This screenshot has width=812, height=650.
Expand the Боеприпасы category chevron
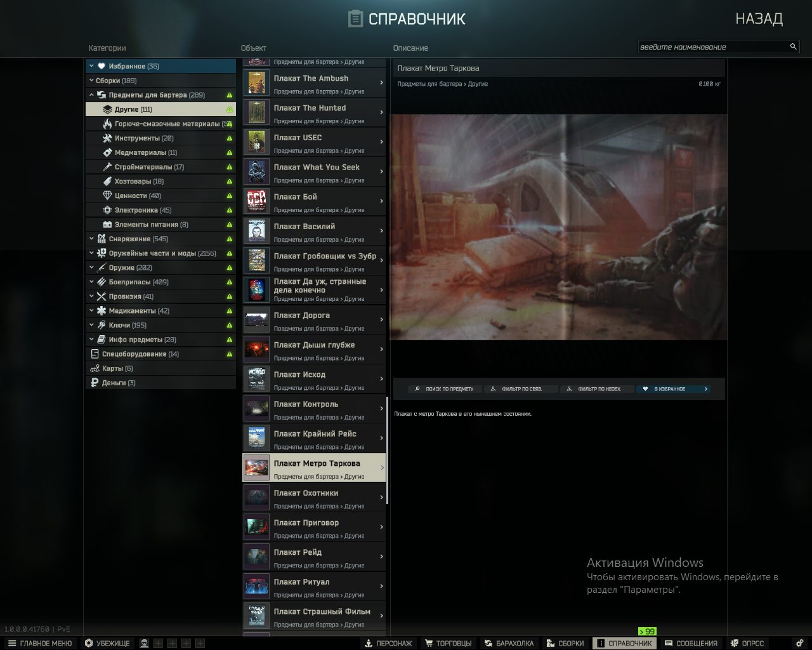click(91, 282)
